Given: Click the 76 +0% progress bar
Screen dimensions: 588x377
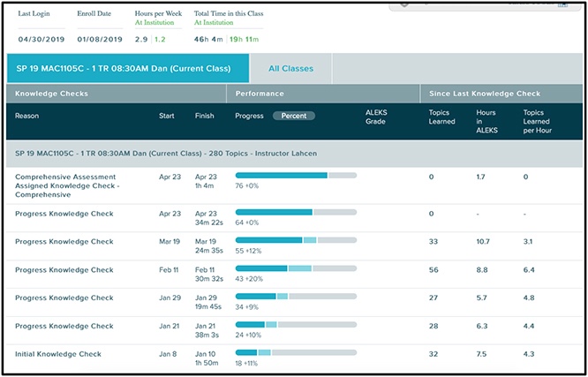Looking at the screenshot, I should tap(296, 176).
